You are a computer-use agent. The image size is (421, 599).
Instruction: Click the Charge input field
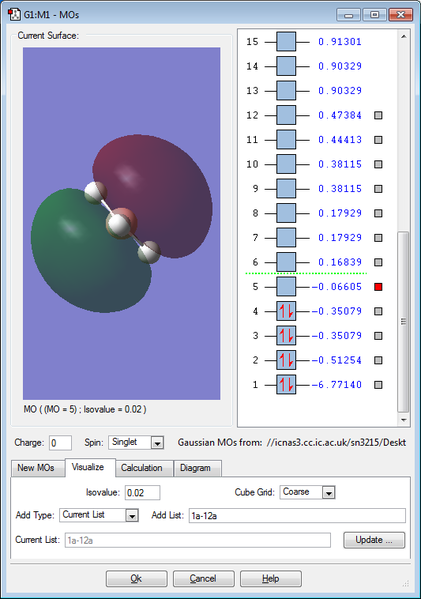point(60,443)
